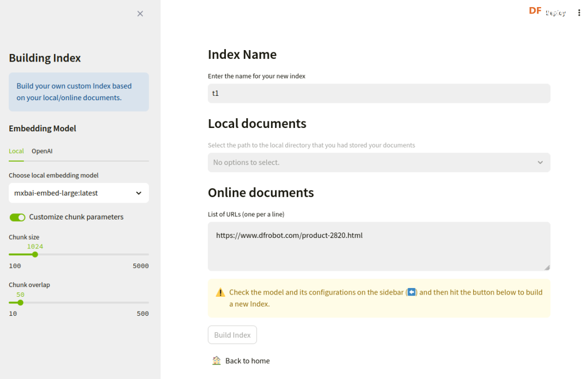Click the Embedding Model heading
This screenshot has width=588, height=379.
[42, 129]
